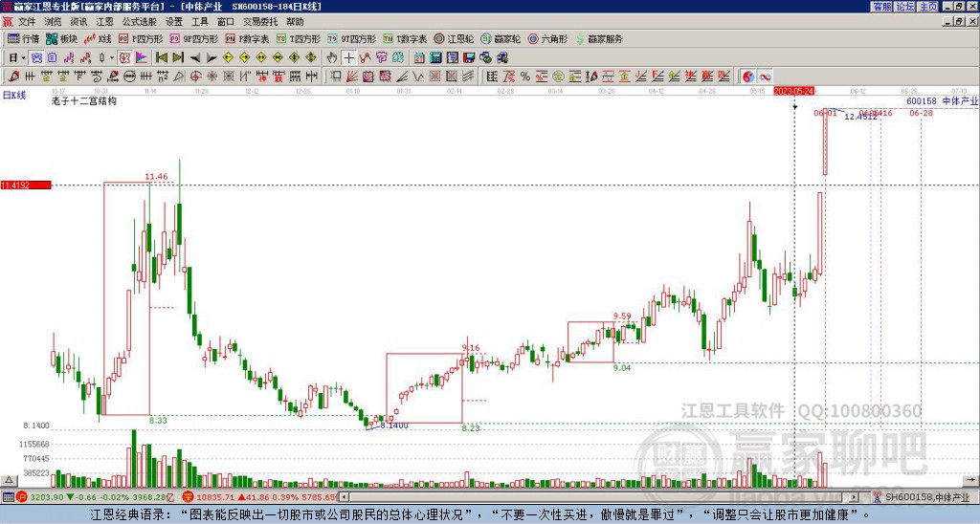Click highlighted date marker 2023-05-24
Viewport: 980px width, 524px height.
(x=793, y=91)
